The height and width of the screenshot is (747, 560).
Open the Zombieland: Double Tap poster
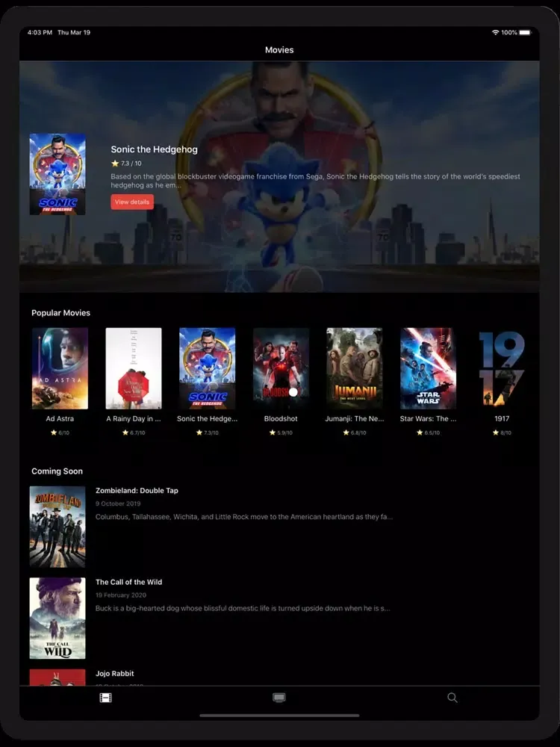click(57, 527)
